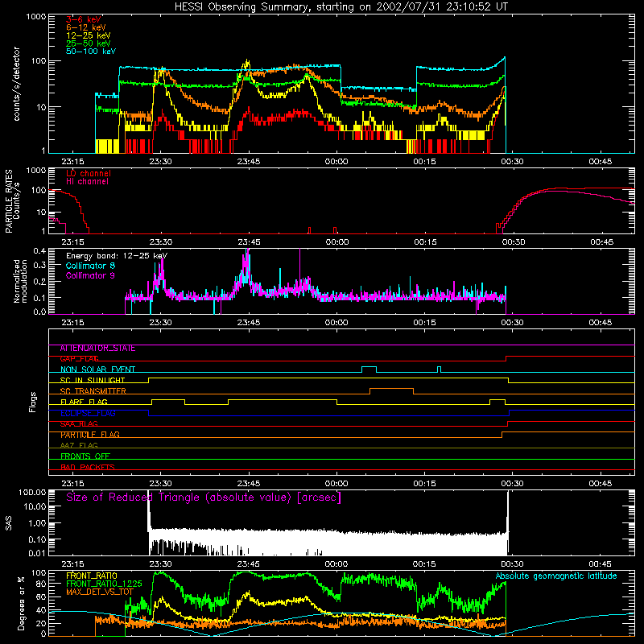
Task: Click 23:45 time label under SAS panel
Action: click(248, 564)
